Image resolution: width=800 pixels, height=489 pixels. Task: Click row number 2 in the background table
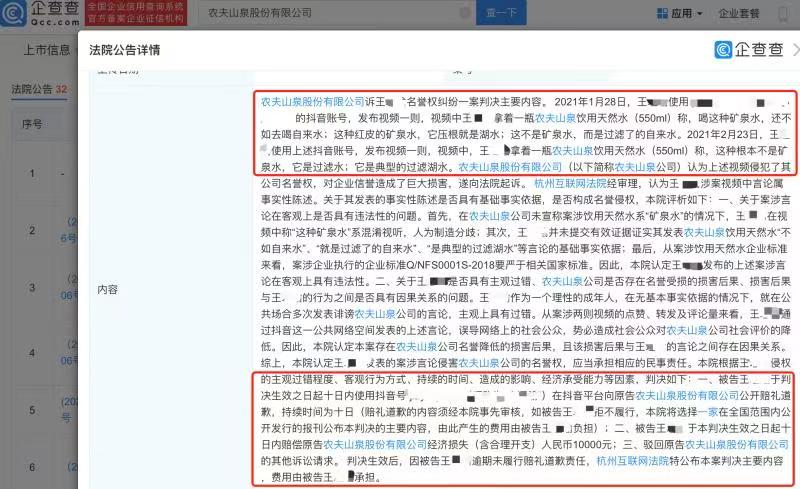tap(32, 231)
